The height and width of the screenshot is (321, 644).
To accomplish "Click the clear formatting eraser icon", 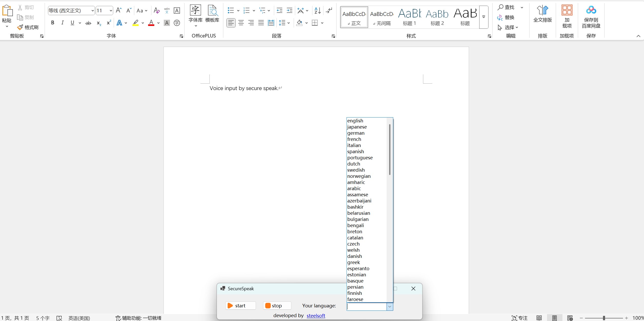I will (157, 11).
